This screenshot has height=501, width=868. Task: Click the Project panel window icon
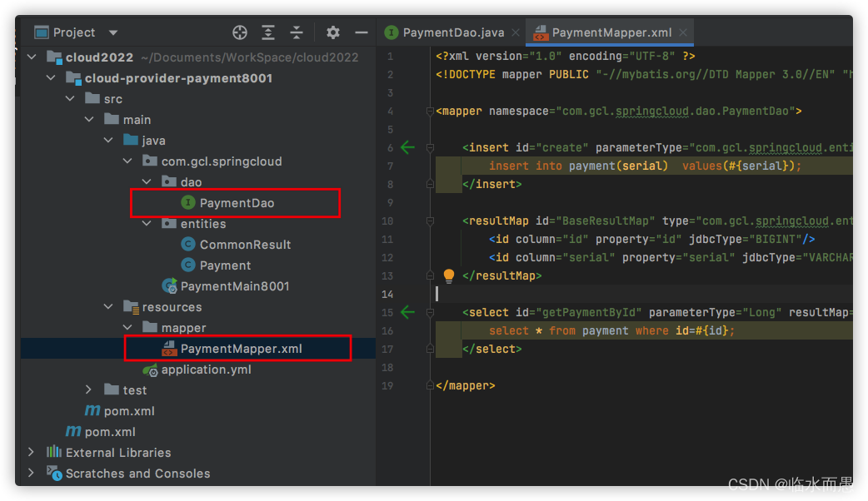(42, 32)
